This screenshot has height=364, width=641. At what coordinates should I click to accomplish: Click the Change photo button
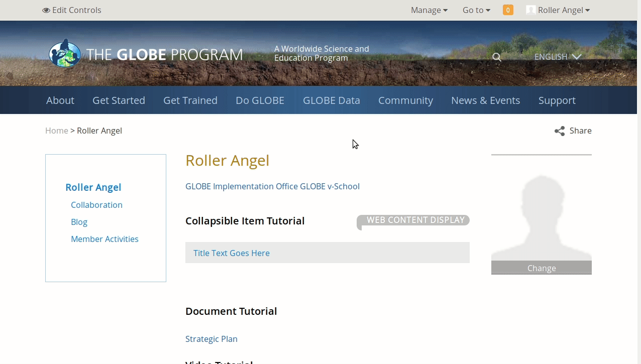pos(542,268)
